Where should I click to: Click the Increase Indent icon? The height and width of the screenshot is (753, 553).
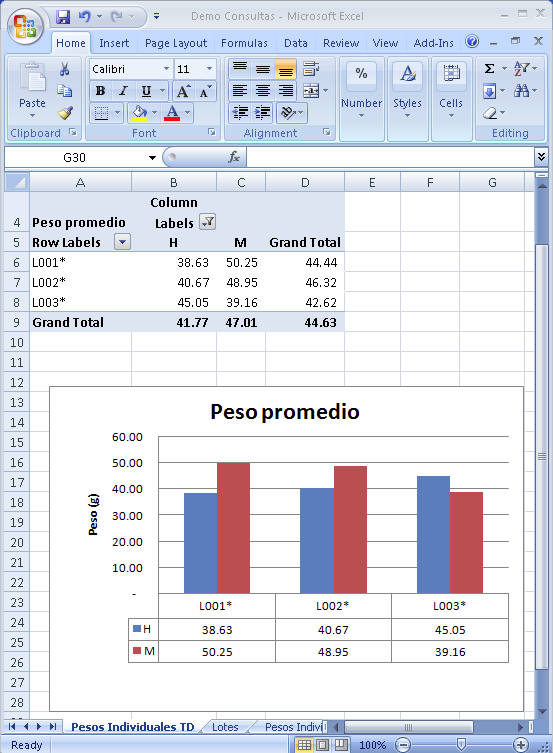(x=263, y=113)
